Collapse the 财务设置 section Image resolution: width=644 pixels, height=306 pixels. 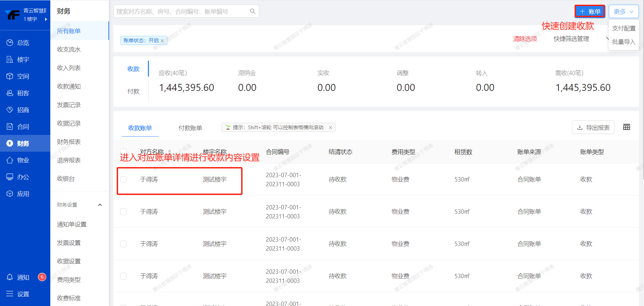click(x=100, y=205)
